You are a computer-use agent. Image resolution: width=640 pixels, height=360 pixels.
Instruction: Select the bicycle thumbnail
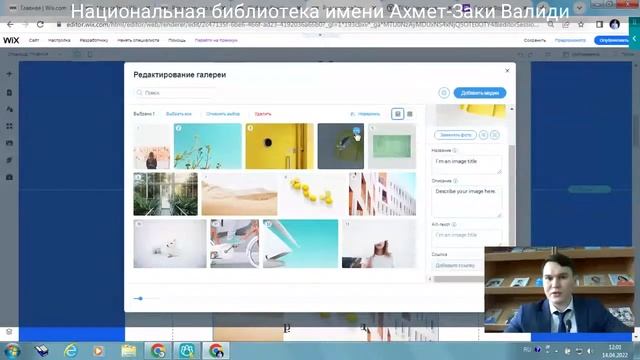click(235, 244)
